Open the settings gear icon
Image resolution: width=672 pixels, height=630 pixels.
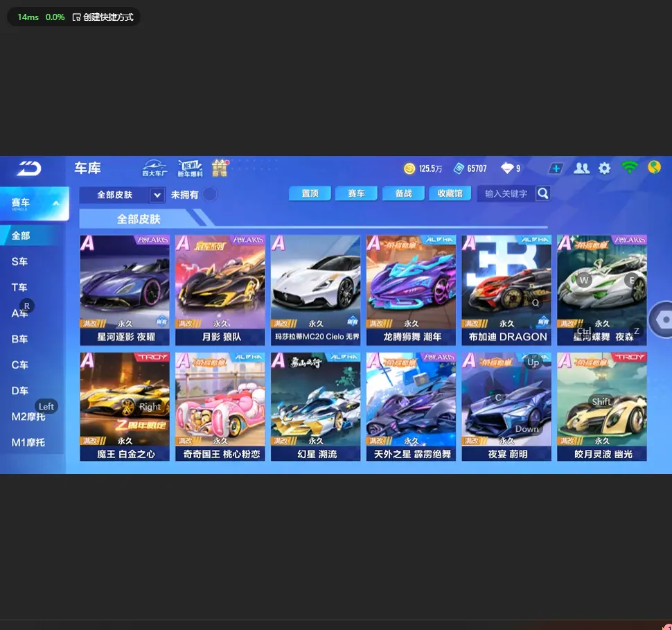point(604,168)
